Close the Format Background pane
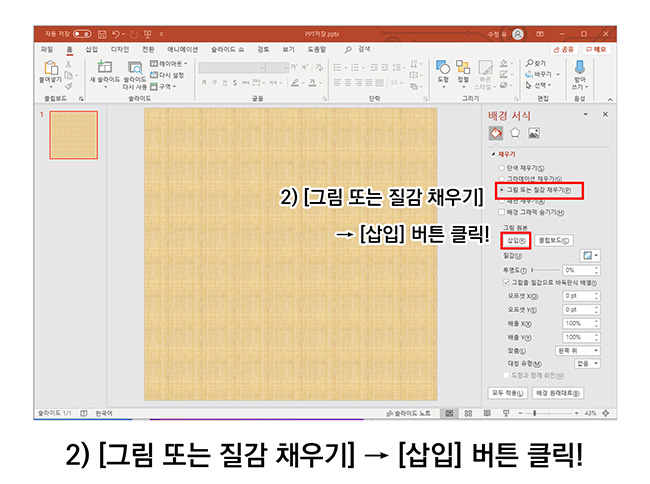Screen dimensions: 650x484 coord(605,114)
